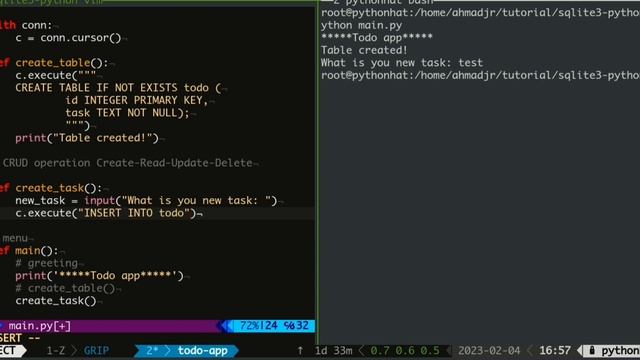Click the pythonhat bash pane title
Image resolution: width=640 pixels, height=360 pixels.
coord(383,2)
